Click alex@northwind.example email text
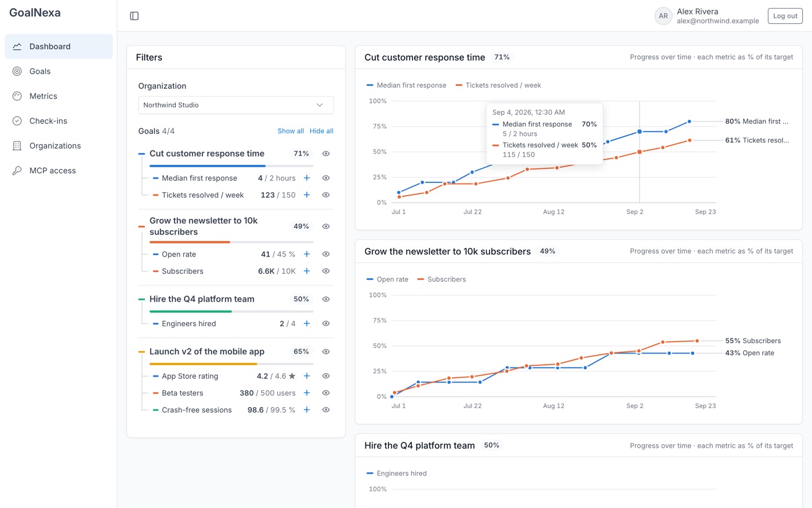This screenshot has height=508, width=812. coord(717,21)
